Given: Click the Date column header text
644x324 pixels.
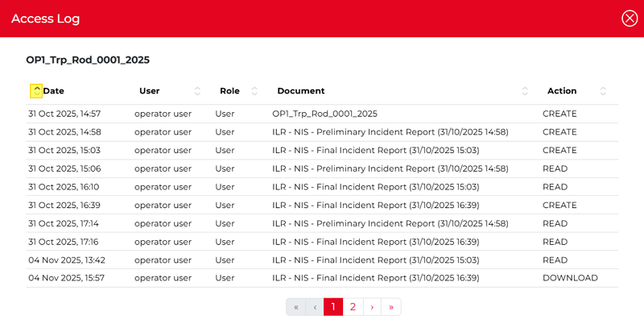Looking at the screenshot, I should tap(54, 91).
